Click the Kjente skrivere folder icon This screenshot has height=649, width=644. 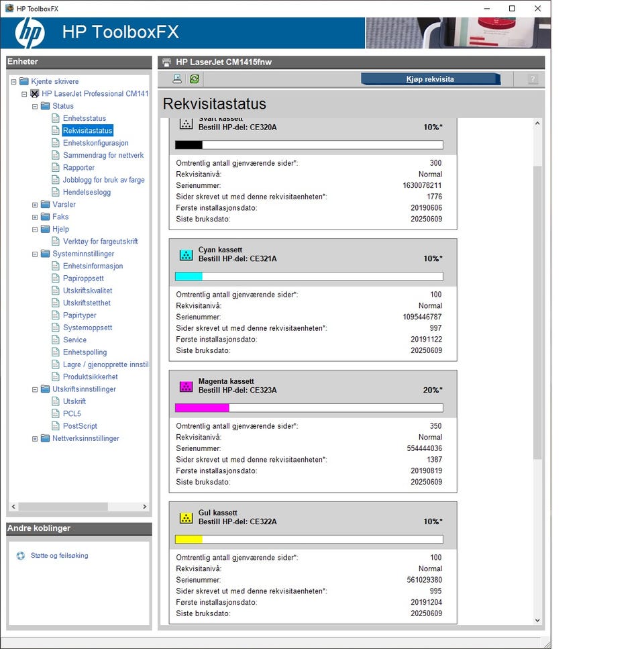coord(24,81)
